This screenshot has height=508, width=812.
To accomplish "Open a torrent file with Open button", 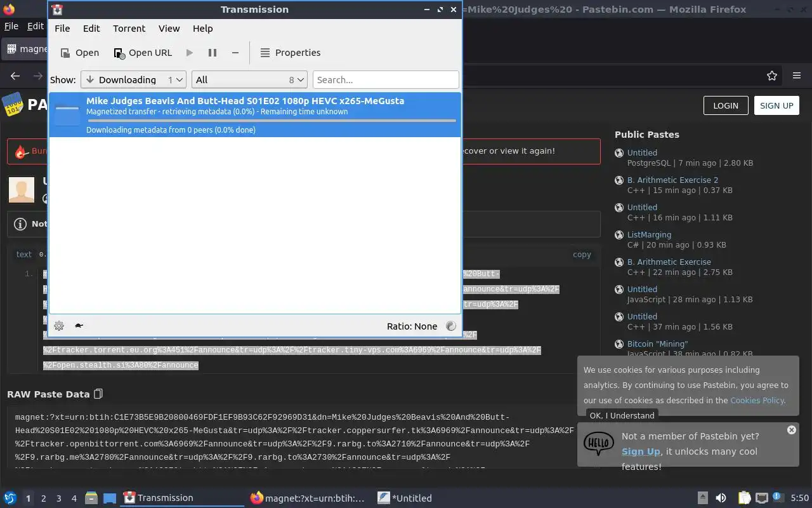I will (79, 53).
